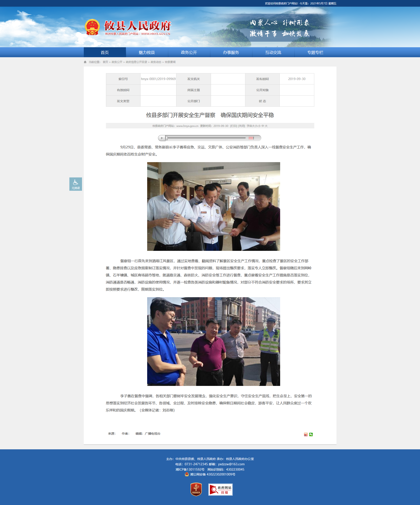The image size is (420, 505).
Task: Go to 办事服务 navigation tab
Action: pos(231,52)
